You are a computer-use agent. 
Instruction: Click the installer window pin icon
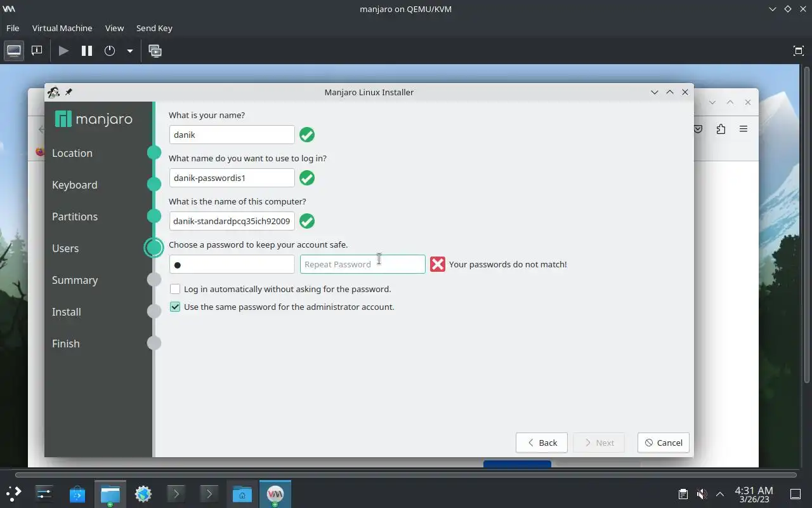click(x=69, y=92)
